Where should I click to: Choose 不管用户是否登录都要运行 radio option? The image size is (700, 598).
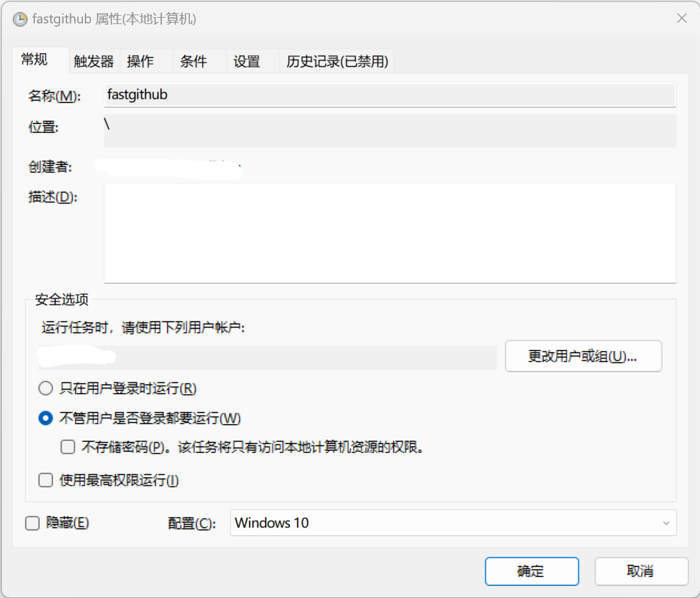46,418
